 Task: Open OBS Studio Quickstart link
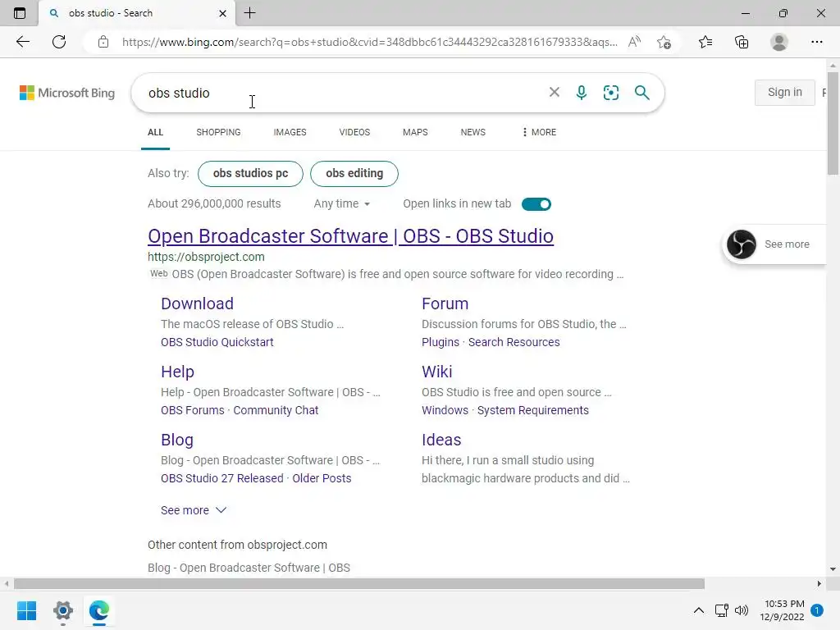(217, 342)
